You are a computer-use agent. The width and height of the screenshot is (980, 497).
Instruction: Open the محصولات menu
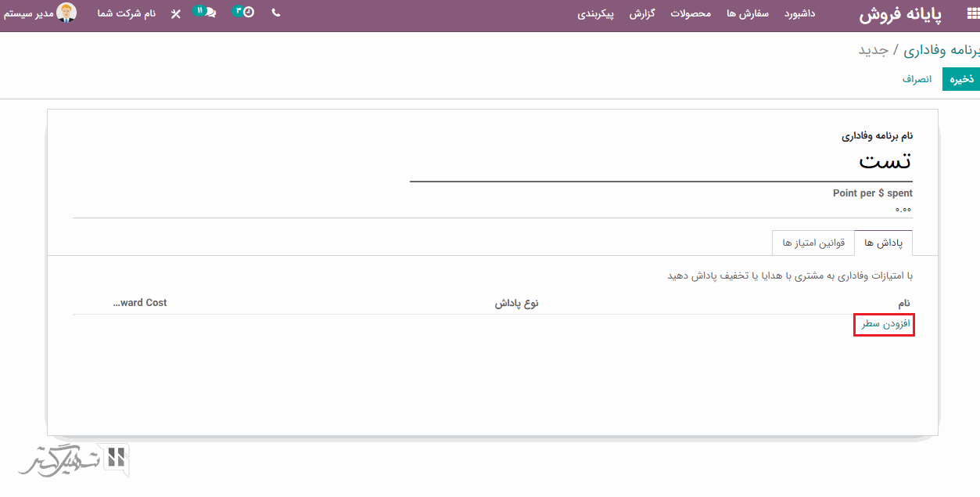pyautogui.click(x=691, y=14)
